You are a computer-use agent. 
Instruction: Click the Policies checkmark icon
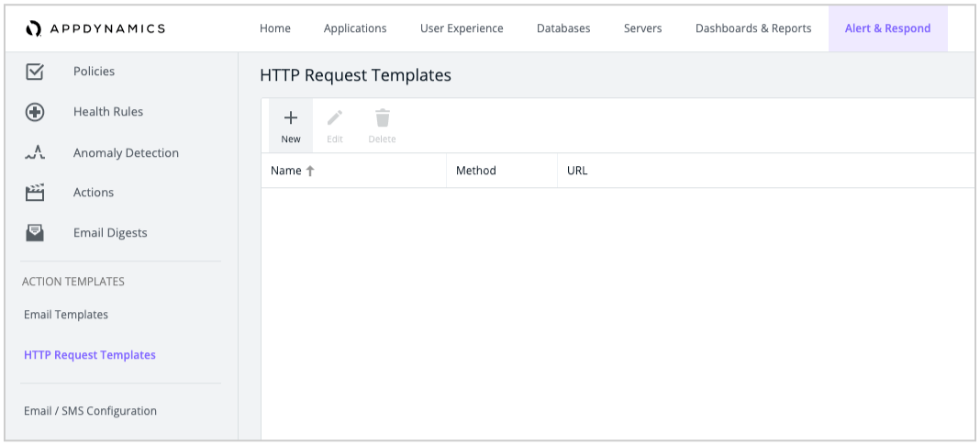(34, 72)
